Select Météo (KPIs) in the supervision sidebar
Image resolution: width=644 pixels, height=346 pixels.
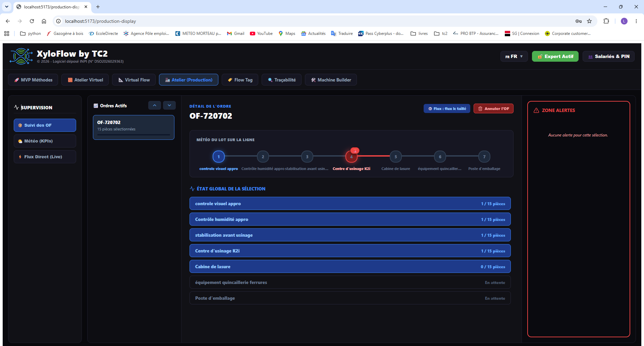(x=45, y=141)
